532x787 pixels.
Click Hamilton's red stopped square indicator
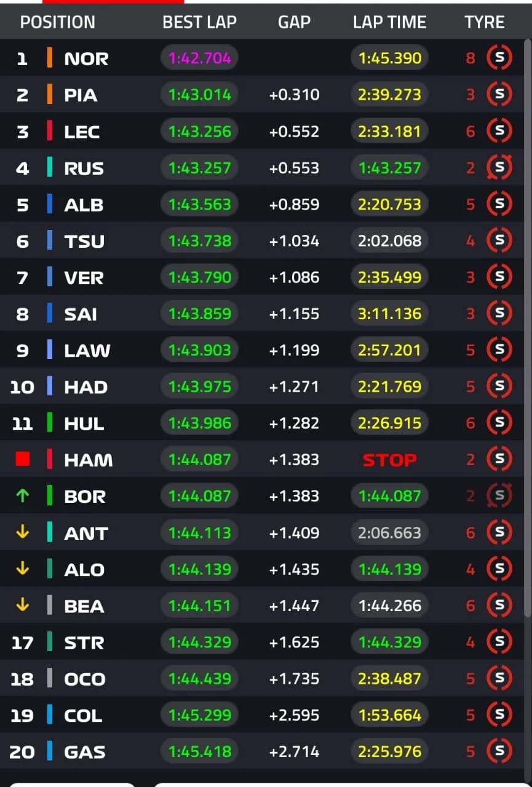coord(23,460)
